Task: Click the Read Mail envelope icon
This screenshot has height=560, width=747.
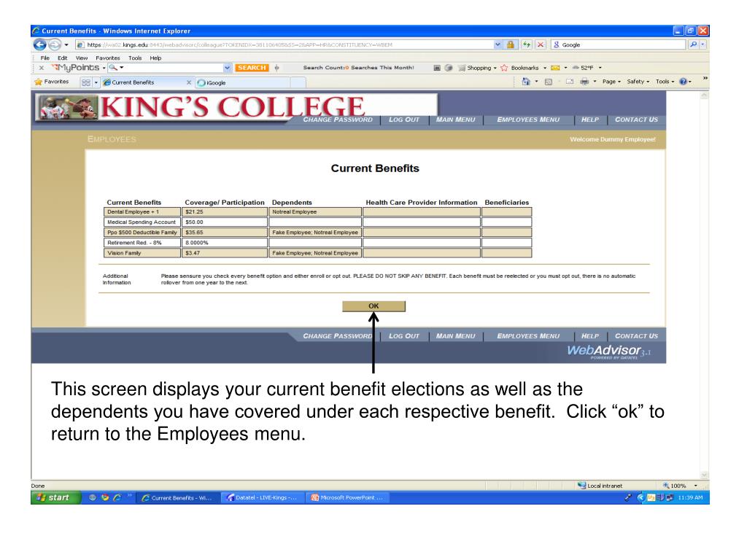Action: tap(569, 82)
